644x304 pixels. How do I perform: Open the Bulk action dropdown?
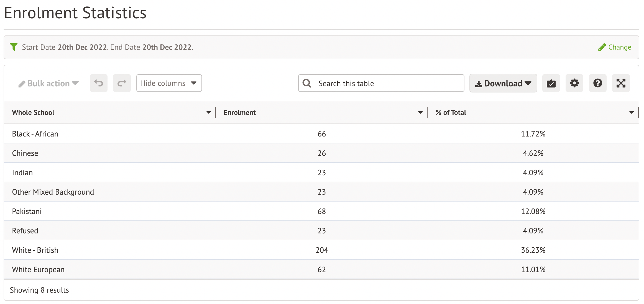pos(49,83)
